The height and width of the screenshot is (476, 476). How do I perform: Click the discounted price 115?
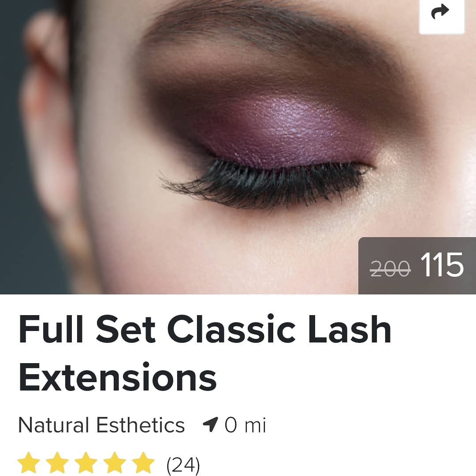pos(442,265)
